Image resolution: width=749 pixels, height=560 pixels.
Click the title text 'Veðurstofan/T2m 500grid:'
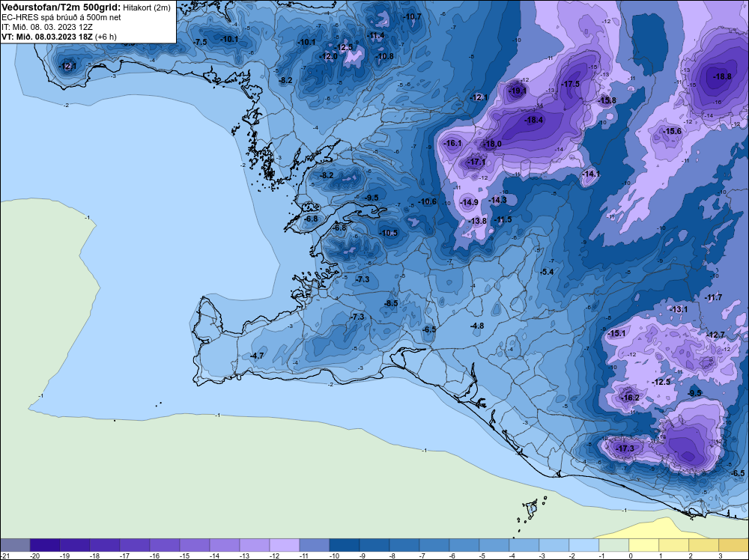61,7
